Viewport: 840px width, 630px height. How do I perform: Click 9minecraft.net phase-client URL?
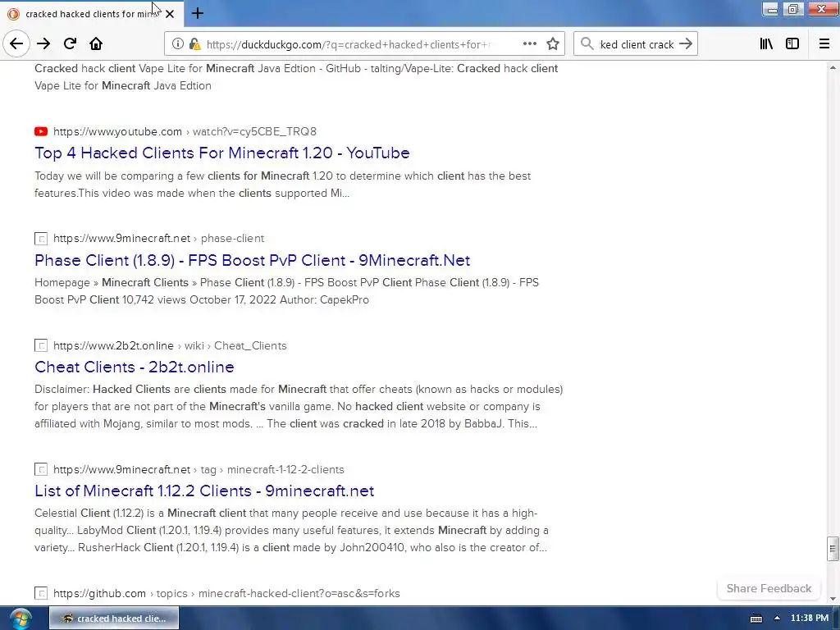[158, 239]
